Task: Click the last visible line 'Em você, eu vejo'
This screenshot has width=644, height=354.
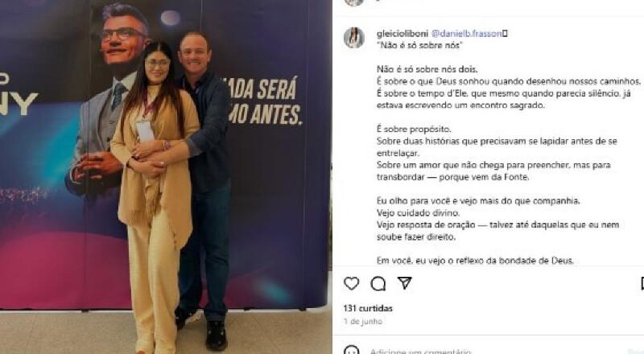Action: [x=475, y=261]
